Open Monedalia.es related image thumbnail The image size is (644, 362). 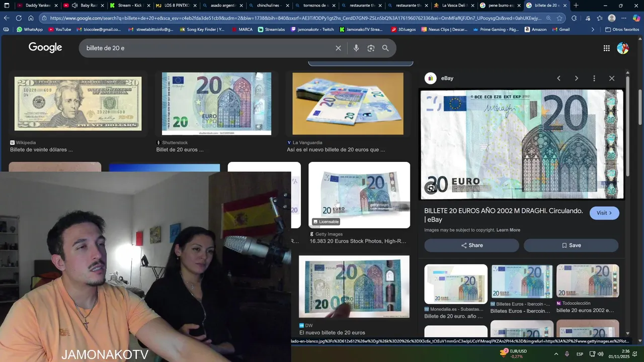click(456, 284)
